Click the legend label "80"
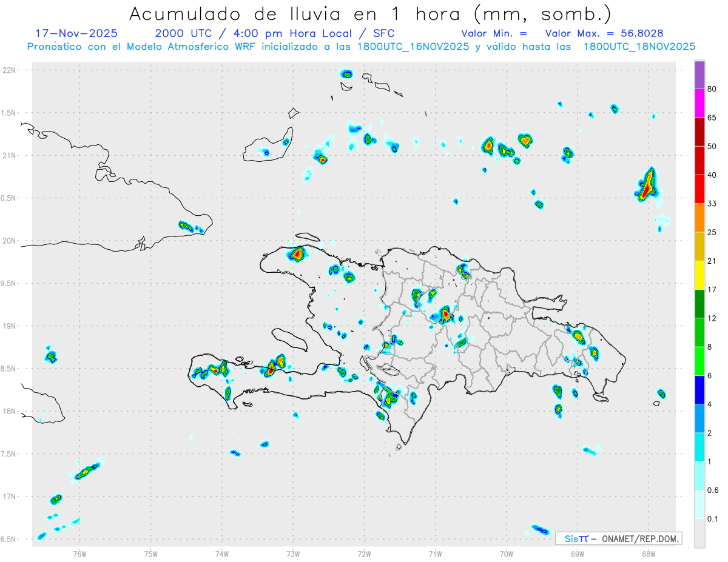This screenshot has width=728, height=562. (x=712, y=90)
